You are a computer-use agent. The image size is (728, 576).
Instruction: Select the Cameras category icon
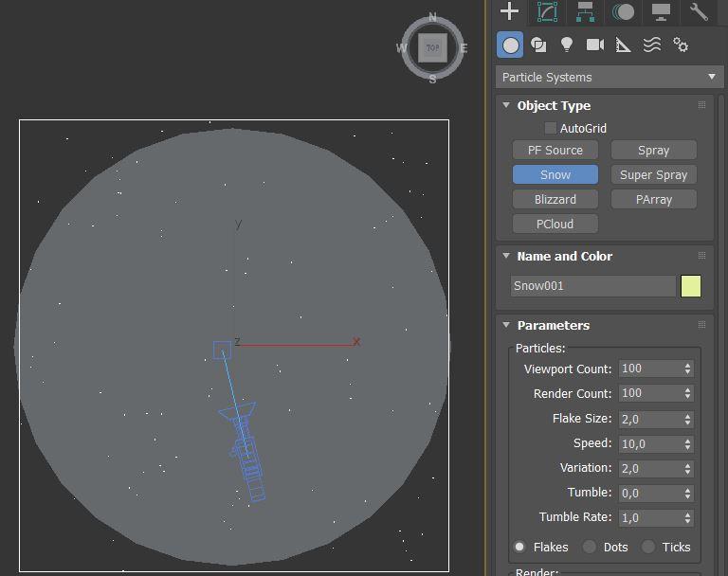595,45
